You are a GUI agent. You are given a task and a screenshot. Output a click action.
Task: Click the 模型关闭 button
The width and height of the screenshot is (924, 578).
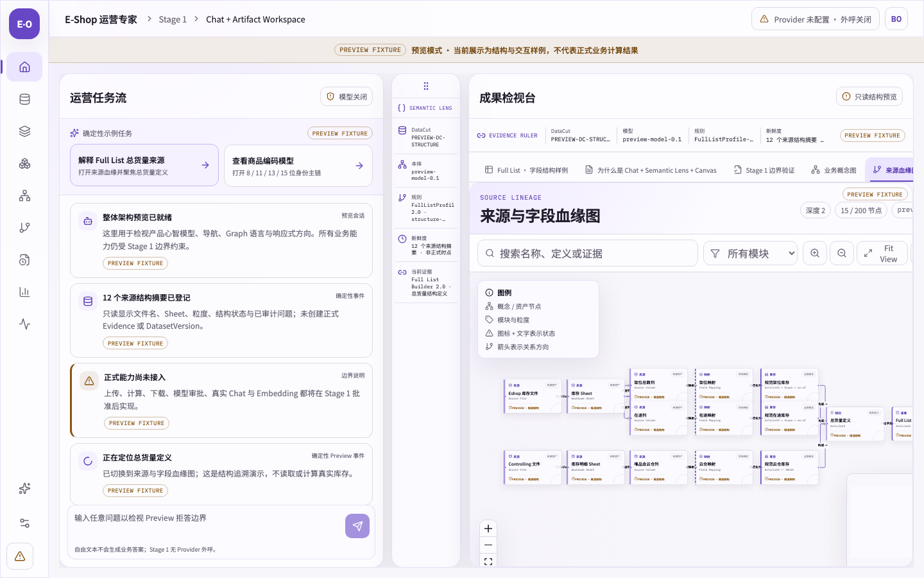[x=346, y=96]
